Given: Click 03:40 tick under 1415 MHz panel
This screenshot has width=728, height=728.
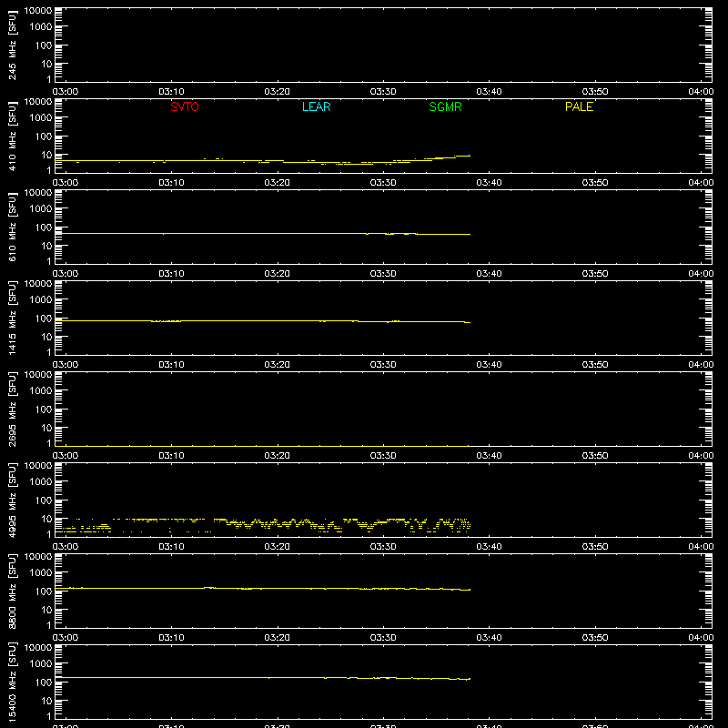Looking at the screenshot, I should coord(489,365).
